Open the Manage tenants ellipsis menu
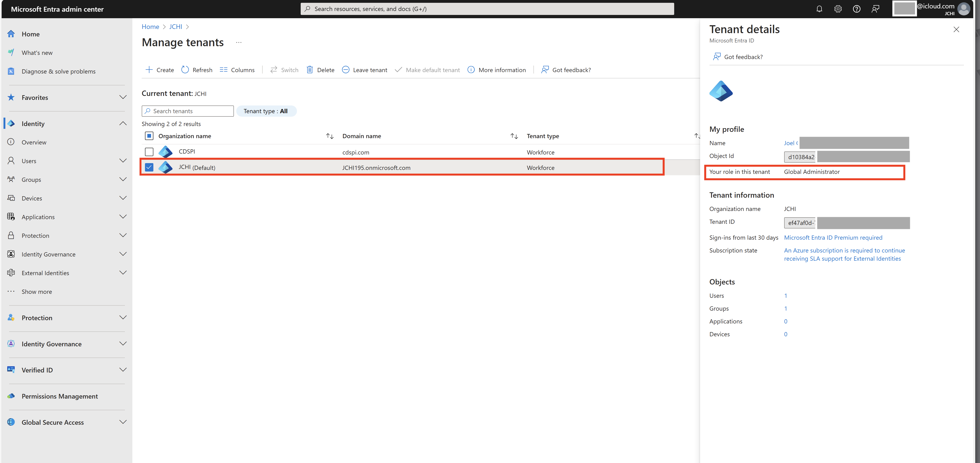 click(x=239, y=42)
